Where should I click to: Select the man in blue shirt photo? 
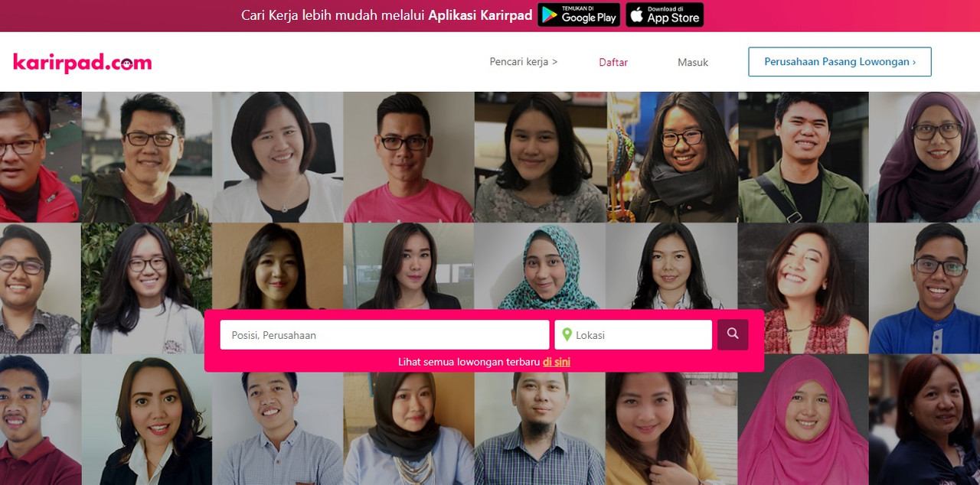point(924,288)
